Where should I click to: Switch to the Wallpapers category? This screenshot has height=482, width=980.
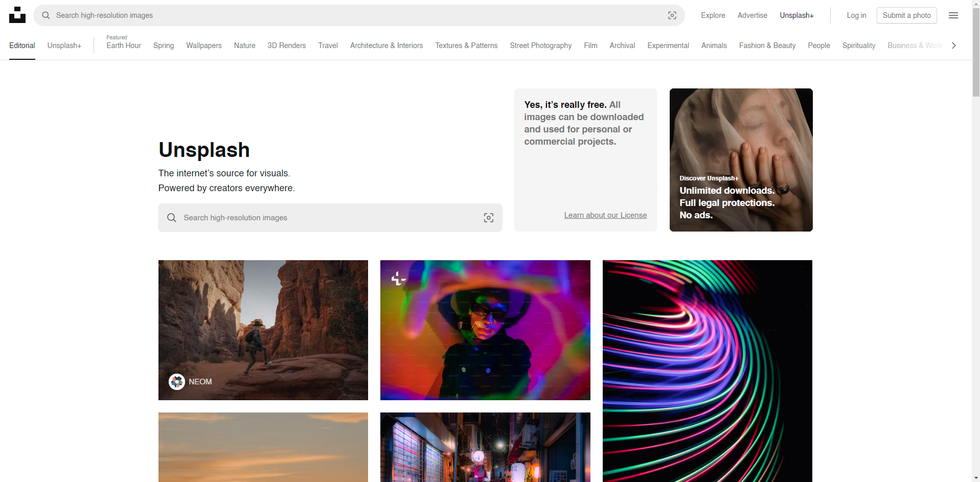[203, 45]
